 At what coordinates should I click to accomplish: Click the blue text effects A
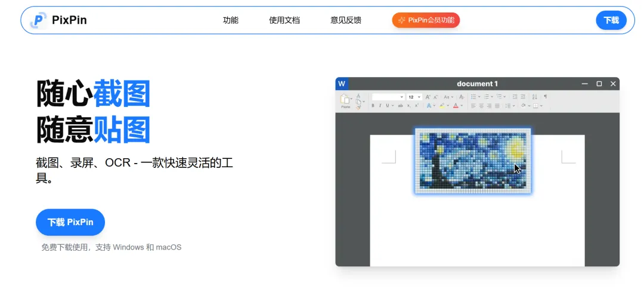coord(429,105)
